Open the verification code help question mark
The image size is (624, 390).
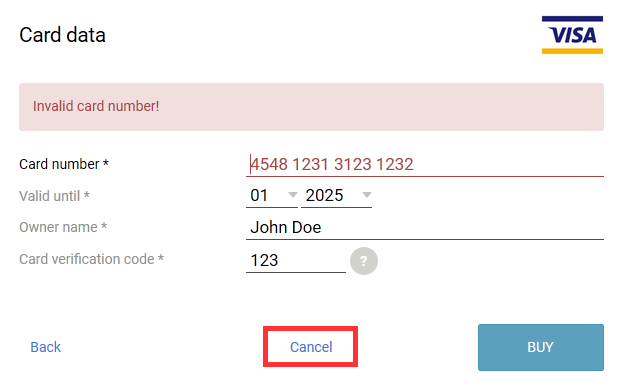coord(364,261)
